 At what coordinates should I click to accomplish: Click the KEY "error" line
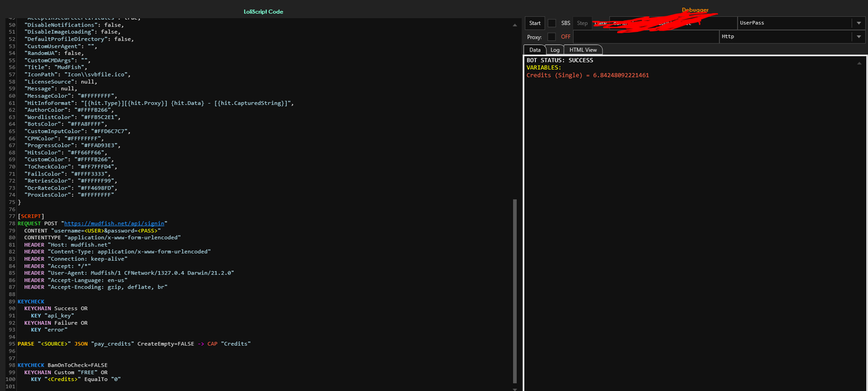[x=49, y=330]
